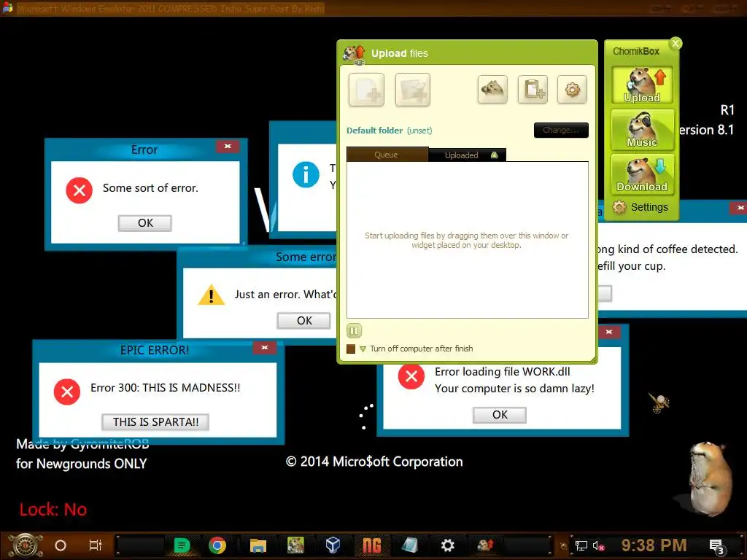747x560 pixels.
Task: Click the network icon in system tray
Action: [581, 545]
